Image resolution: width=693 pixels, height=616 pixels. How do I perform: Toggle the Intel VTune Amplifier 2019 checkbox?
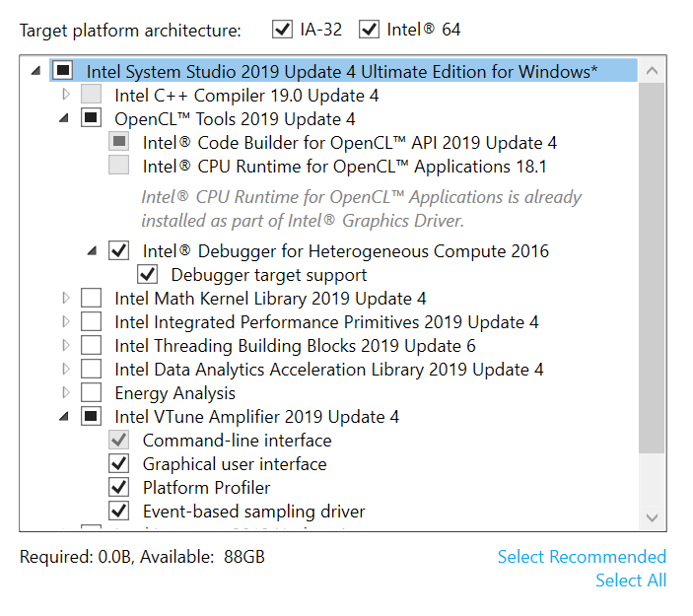coord(91,416)
